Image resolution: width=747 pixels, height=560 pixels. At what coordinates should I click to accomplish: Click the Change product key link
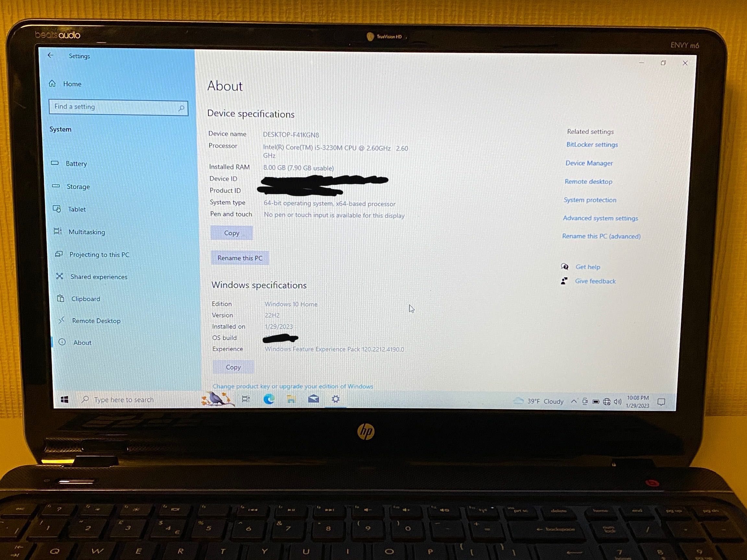[x=294, y=386]
